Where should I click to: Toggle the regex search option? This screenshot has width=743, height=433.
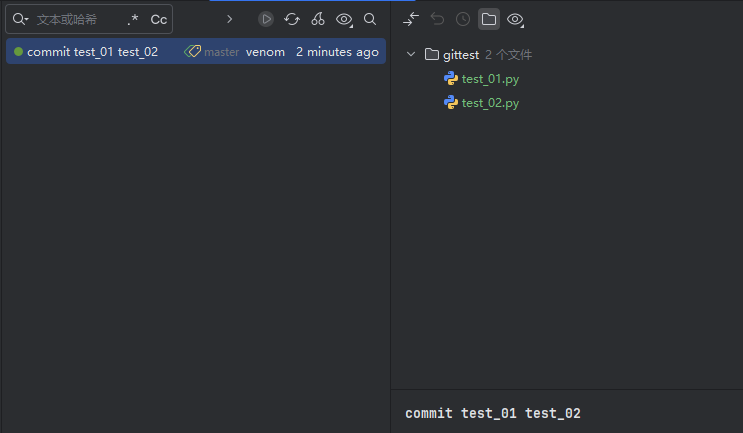click(x=133, y=19)
